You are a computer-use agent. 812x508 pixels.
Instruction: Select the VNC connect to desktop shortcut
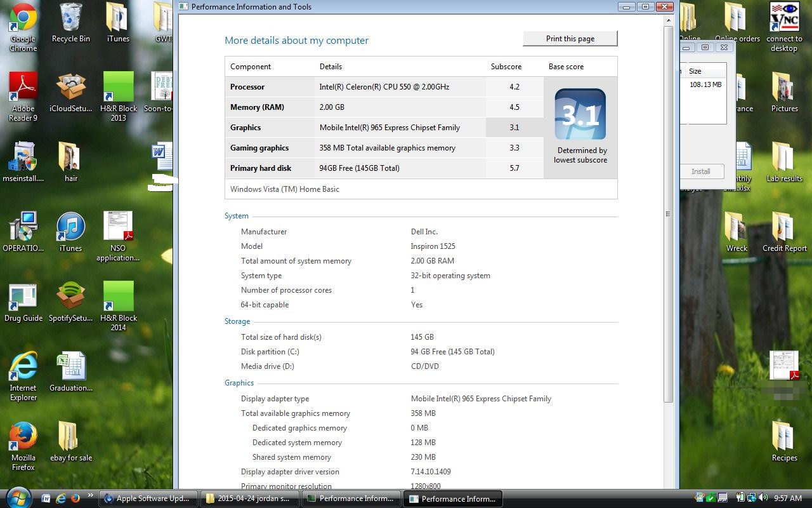click(784, 27)
